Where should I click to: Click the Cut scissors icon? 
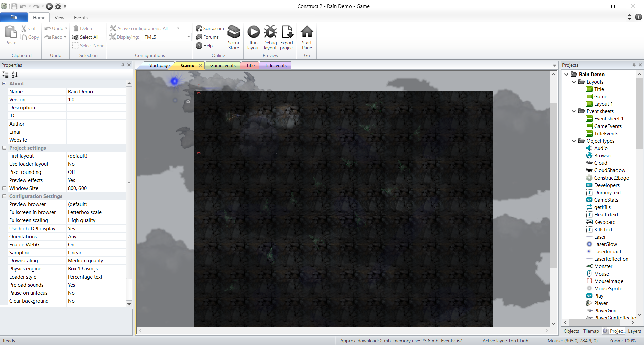pyautogui.click(x=24, y=28)
